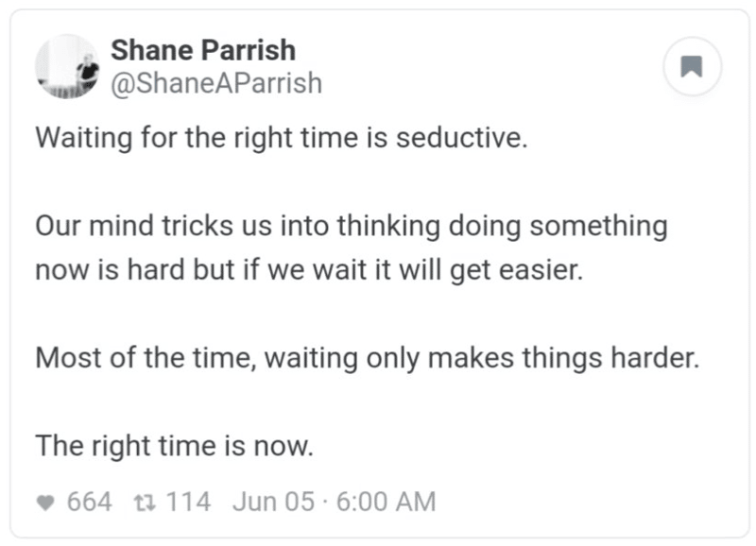View the 114 retweets count
This screenshot has width=756, height=546.
click(188, 502)
